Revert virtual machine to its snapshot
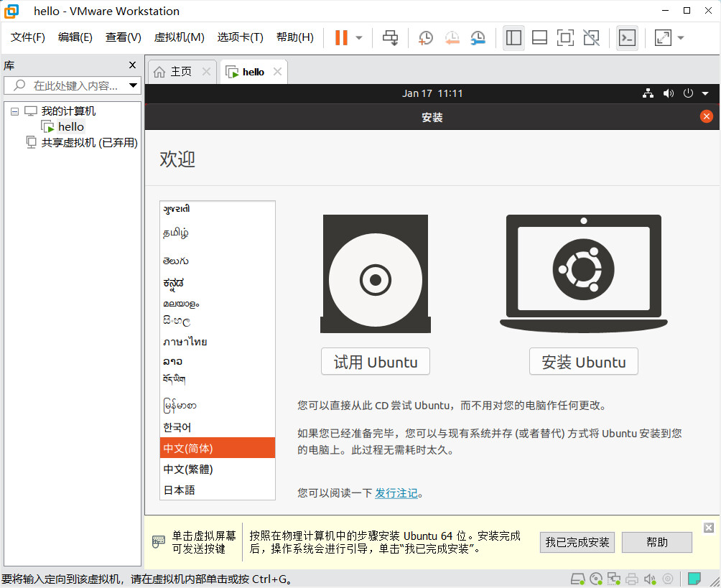The image size is (721, 588). click(452, 38)
